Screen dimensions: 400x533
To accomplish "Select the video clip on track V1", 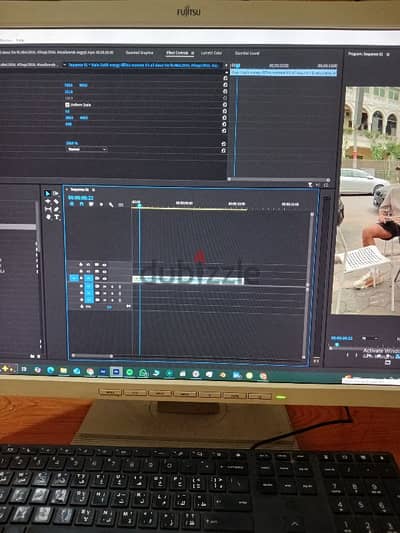I will [188, 280].
